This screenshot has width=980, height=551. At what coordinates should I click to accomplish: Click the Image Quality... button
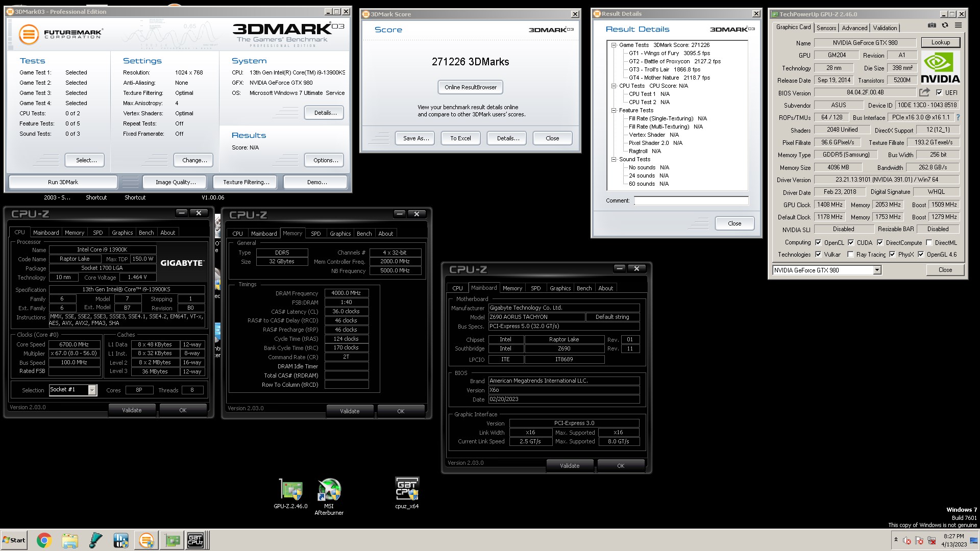click(x=176, y=182)
